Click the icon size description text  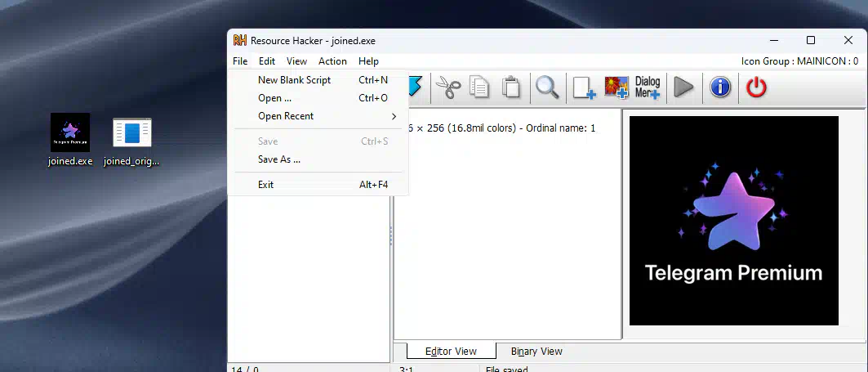(x=501, y=128)
